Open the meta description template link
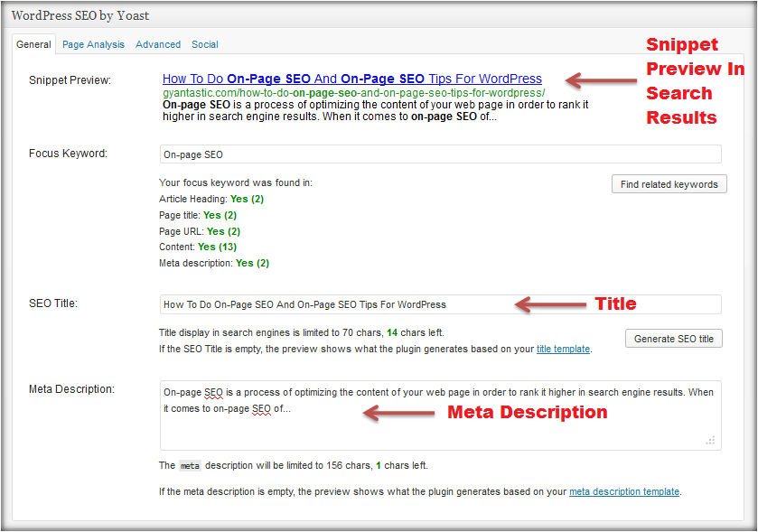This screenshot has width=758, height=532. (x=624, y=491)
